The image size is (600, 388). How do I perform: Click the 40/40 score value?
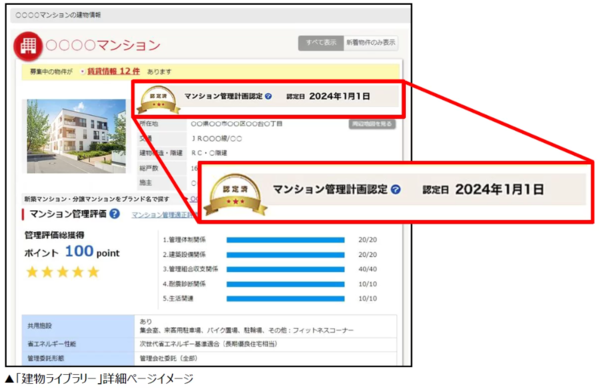click(368, 269)
